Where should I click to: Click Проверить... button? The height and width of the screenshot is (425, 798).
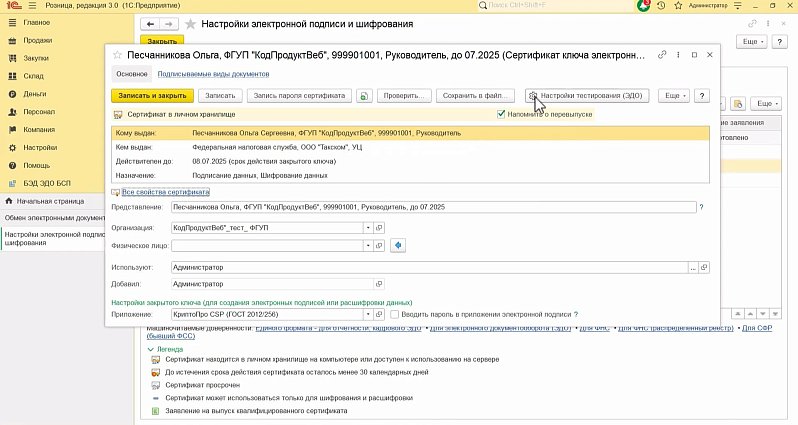pos(404,96)
